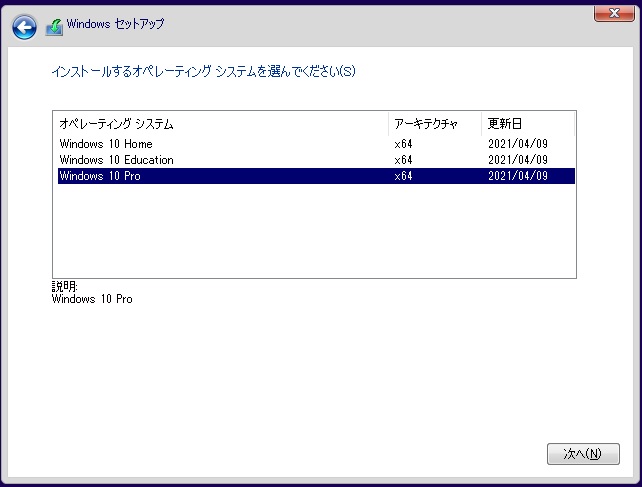
Task: Click the Windows セットアップ title text
Action: point(115,24)
